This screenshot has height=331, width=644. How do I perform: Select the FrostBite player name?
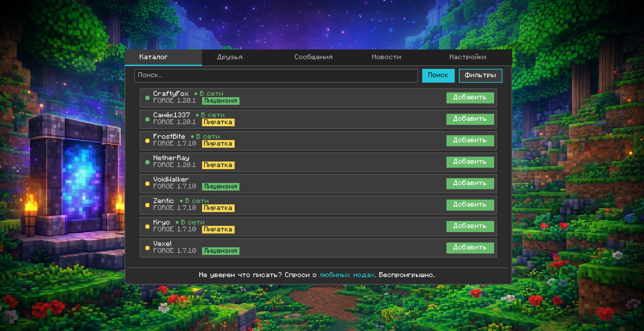[x=169, y=136]
